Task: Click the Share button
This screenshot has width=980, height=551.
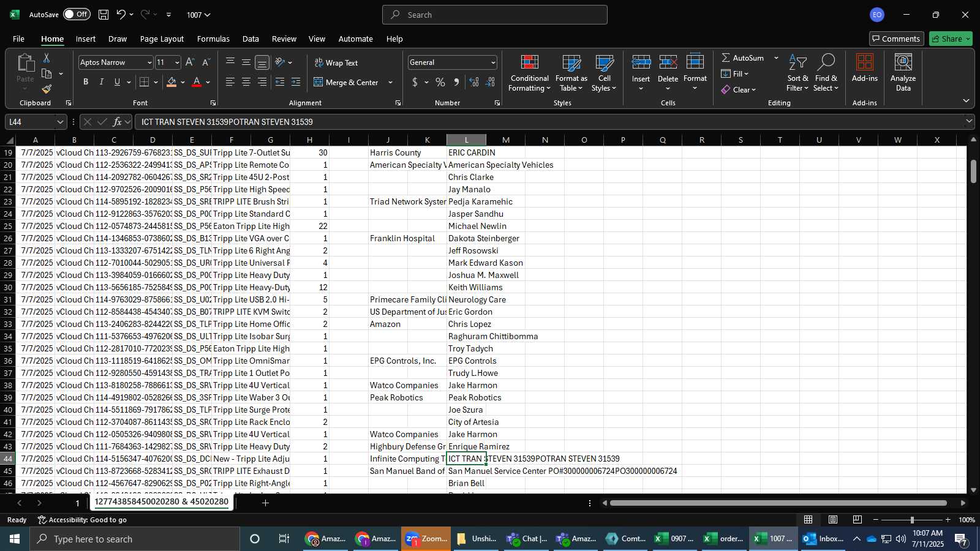Action: tap(951, 39)
